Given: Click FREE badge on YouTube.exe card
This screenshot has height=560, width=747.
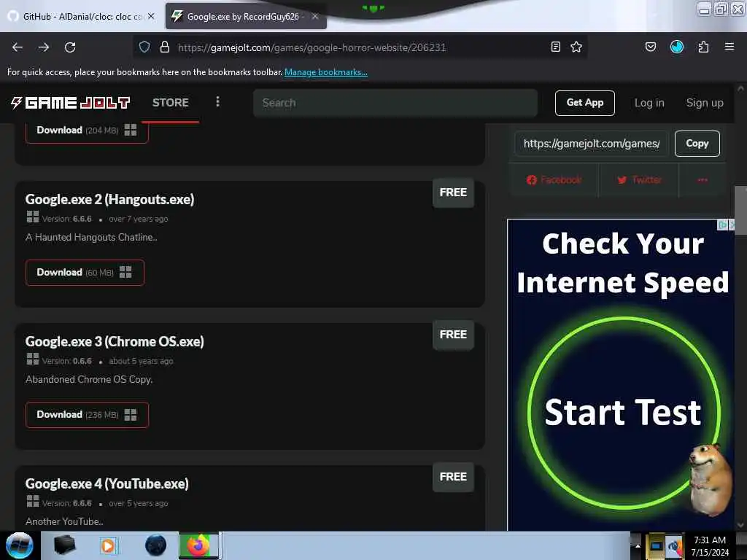Looking at the screenshot, I should (x=453, y=477).
